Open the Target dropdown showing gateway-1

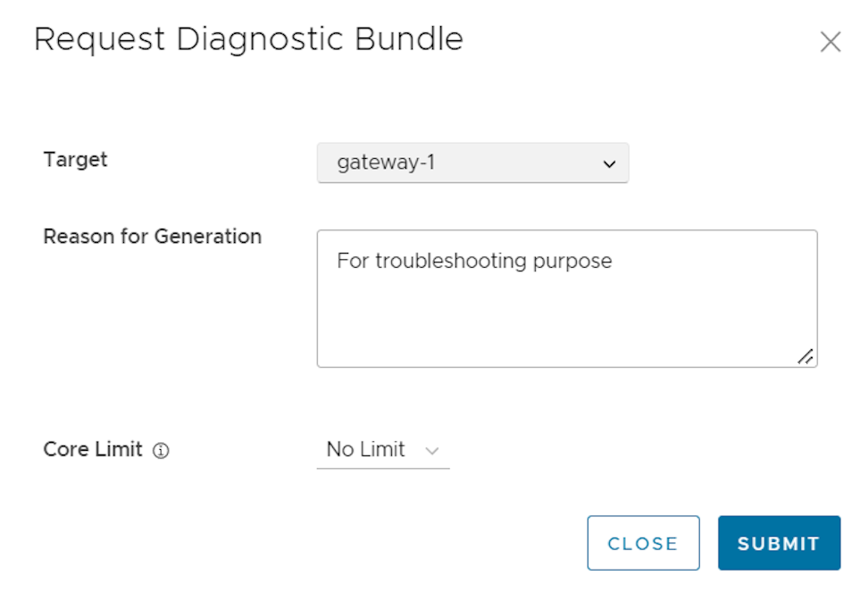[472, 163]
